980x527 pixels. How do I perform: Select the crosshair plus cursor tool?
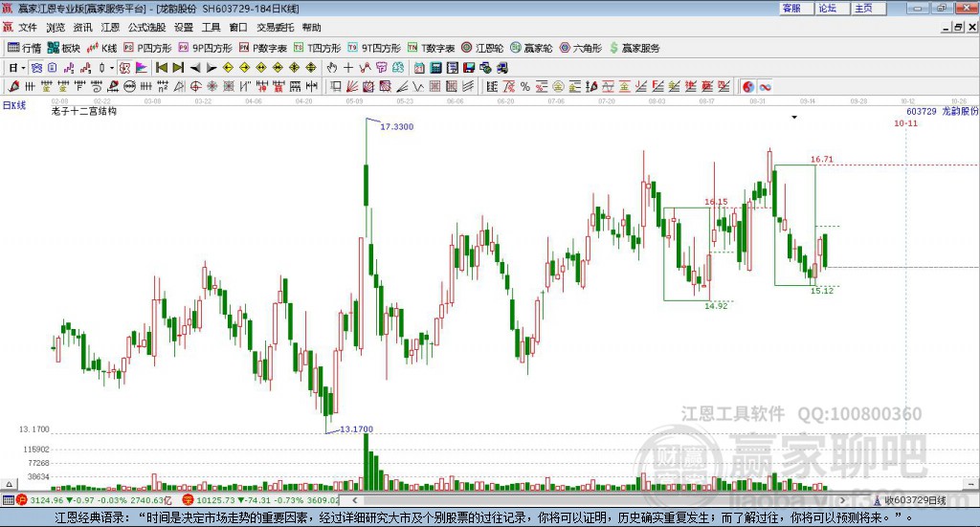coord(348,68)
